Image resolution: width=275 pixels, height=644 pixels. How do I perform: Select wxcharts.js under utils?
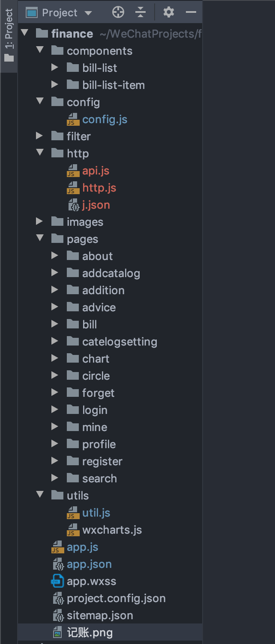tap(112, 530)
